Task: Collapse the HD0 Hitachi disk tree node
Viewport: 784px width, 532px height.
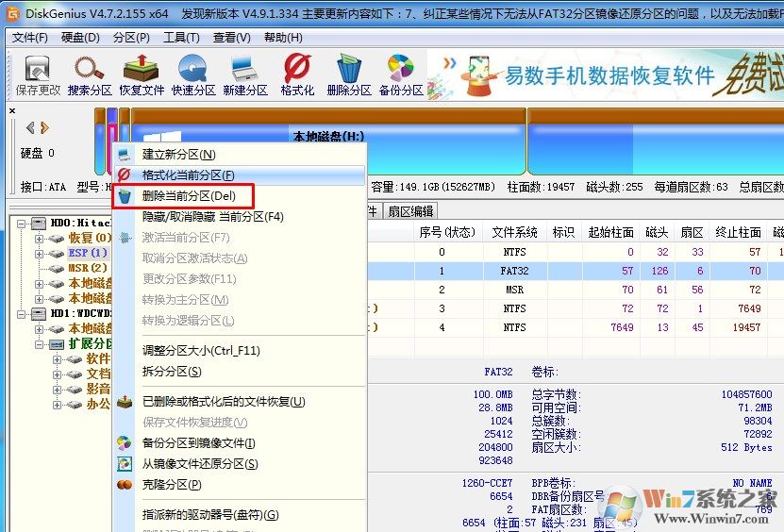Action: (22, 224)
